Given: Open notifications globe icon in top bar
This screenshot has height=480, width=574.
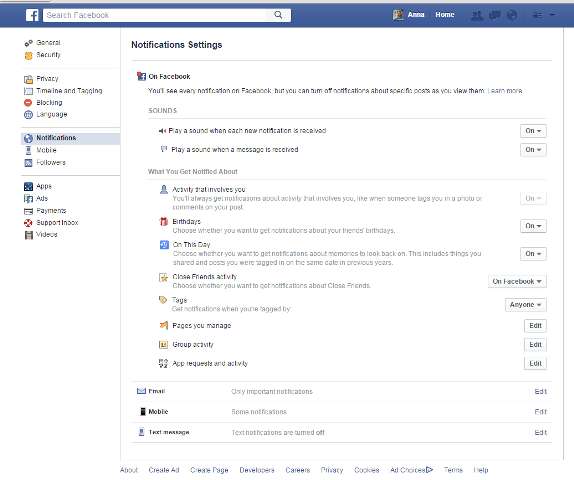Looking at the screenshot, I should click(x=512, y=15).
